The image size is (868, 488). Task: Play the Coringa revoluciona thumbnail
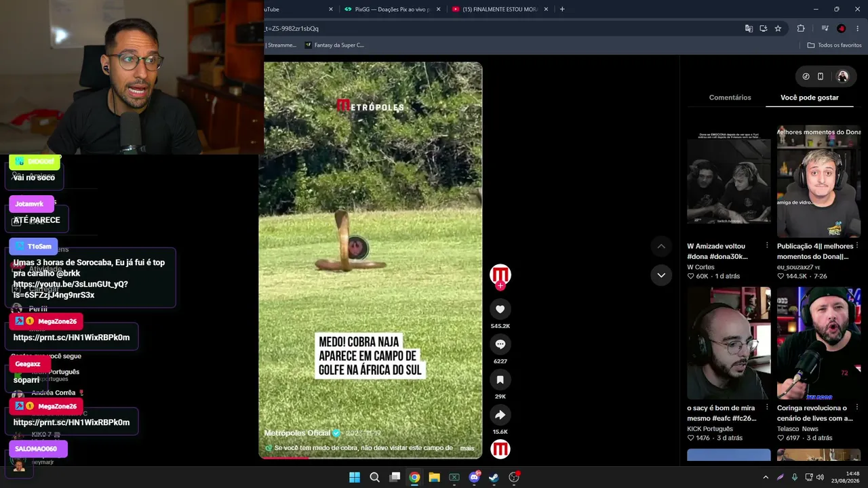[x=819, y=343]
